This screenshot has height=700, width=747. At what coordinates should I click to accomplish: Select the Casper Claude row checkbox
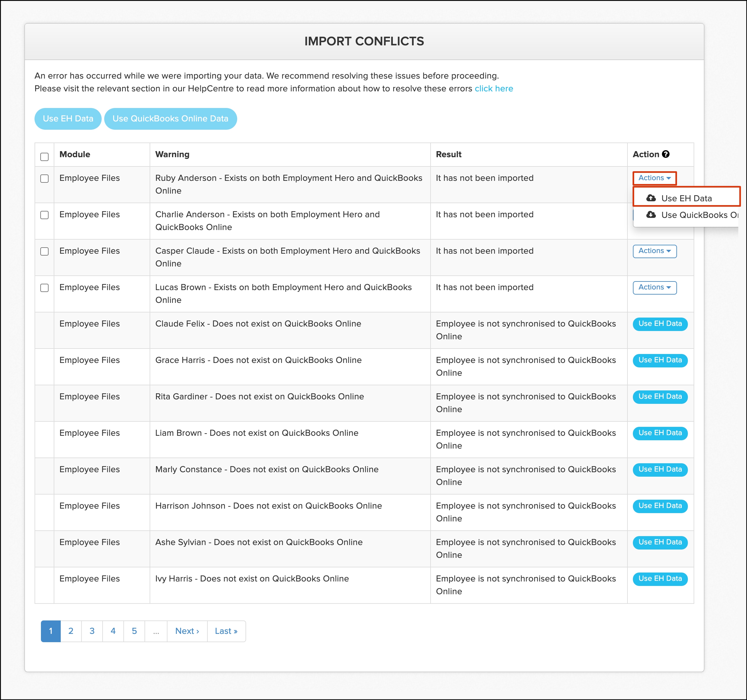click(x=44, y=251)
